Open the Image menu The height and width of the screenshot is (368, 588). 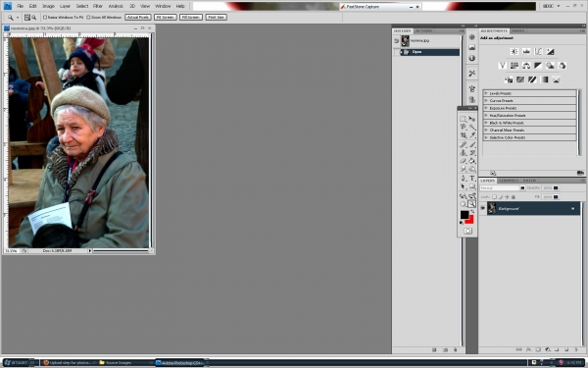pyautogui.click(x=48, y=6)
